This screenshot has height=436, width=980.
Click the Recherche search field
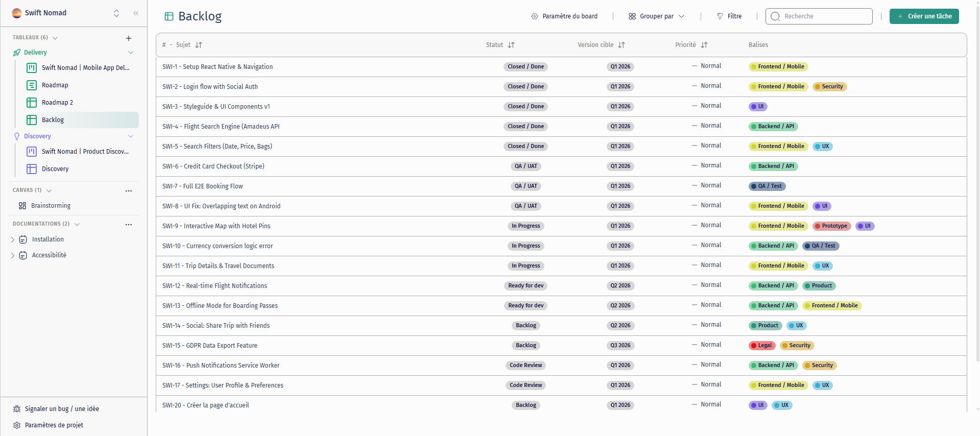click(819, 16)
